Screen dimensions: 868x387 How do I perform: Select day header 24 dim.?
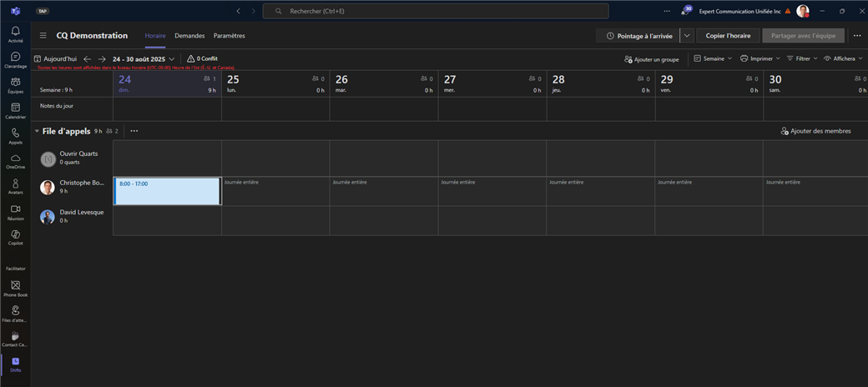click(167, 83)
